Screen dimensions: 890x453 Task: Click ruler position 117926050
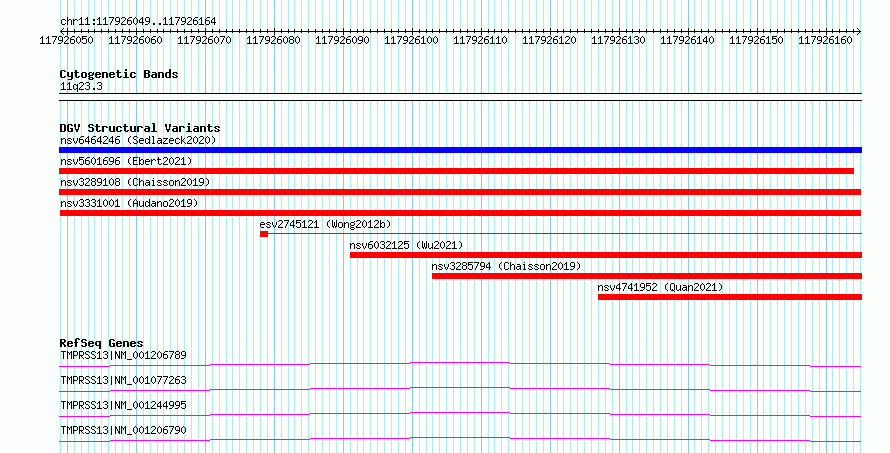pyautogui.click(x=66, y=40)
